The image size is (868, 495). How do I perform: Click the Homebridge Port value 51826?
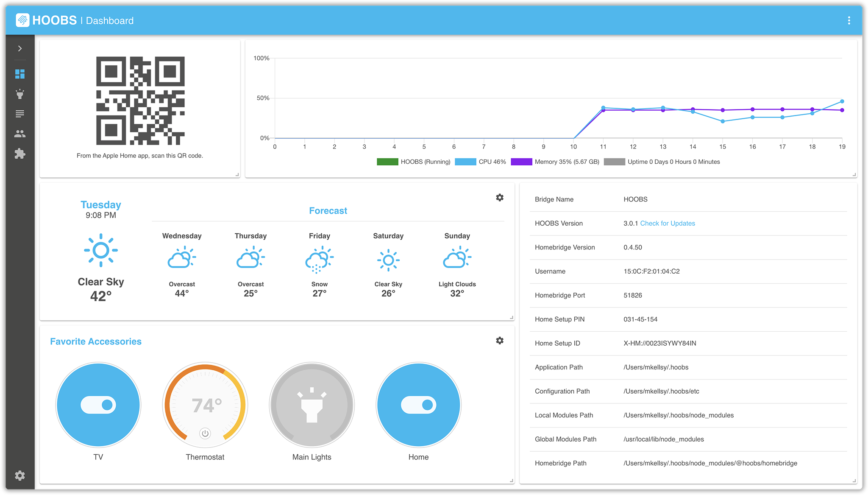pos(633,295)
